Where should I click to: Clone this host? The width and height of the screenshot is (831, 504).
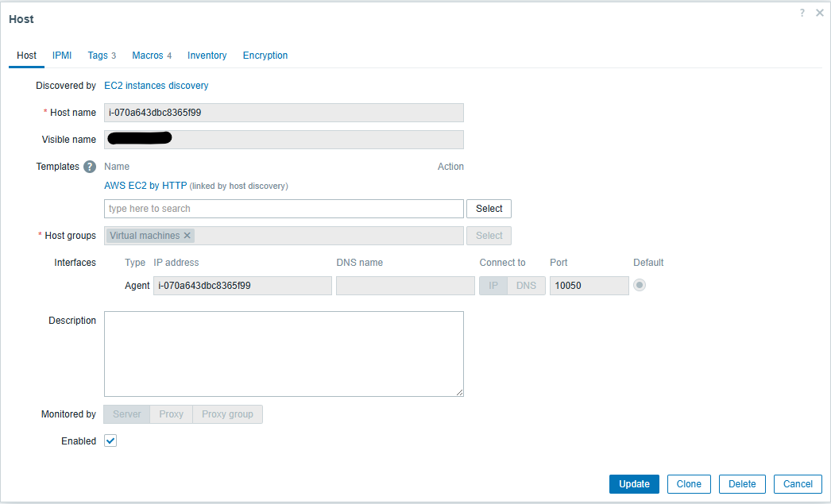click(x=689, y=484)
